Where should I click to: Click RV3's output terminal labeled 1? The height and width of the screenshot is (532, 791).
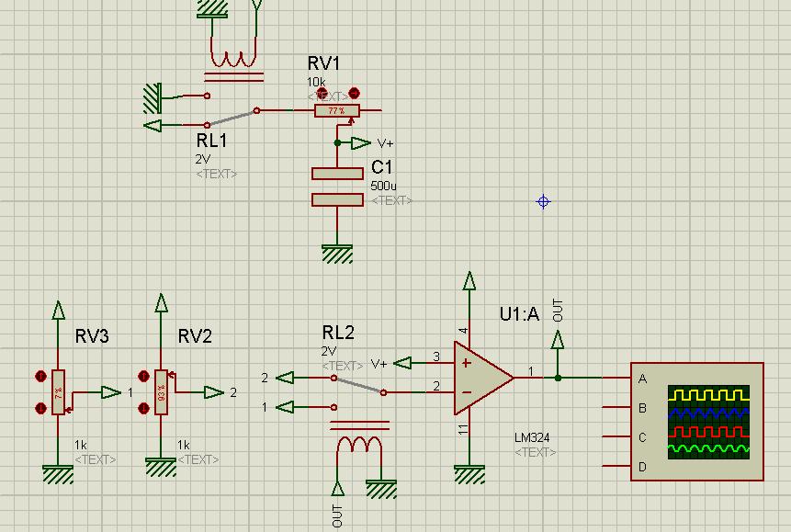click(111, 392)
